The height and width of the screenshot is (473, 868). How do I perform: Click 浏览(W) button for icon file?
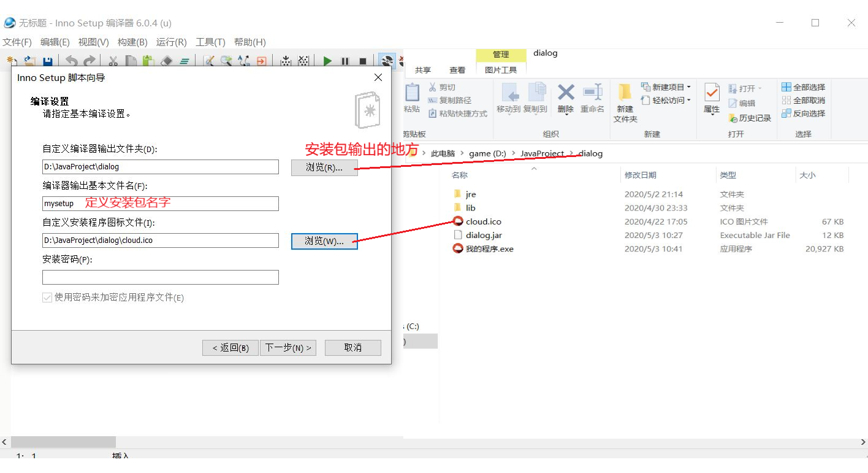(x=324, y=241)
